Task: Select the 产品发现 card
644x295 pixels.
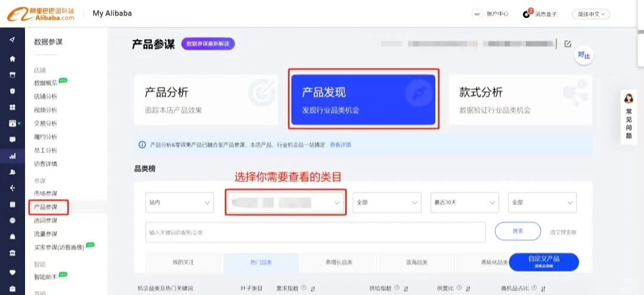Action: [363, 100]
